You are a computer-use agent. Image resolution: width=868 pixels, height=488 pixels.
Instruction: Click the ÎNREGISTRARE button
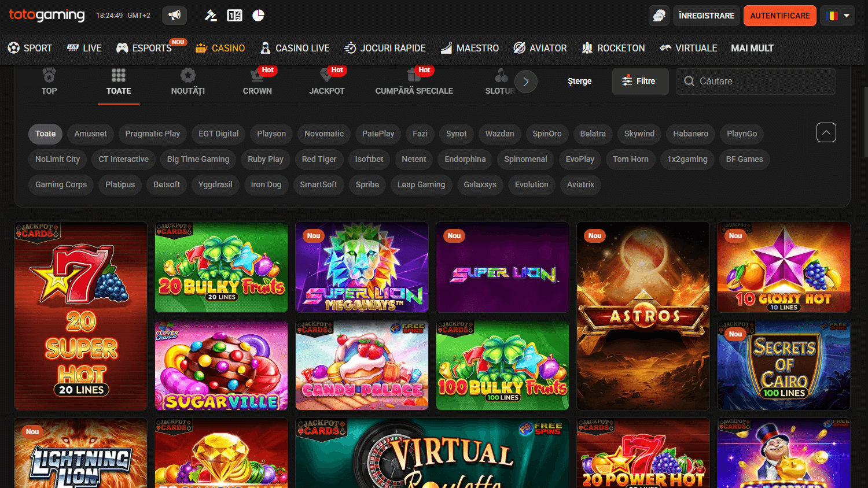coord(706,16)
